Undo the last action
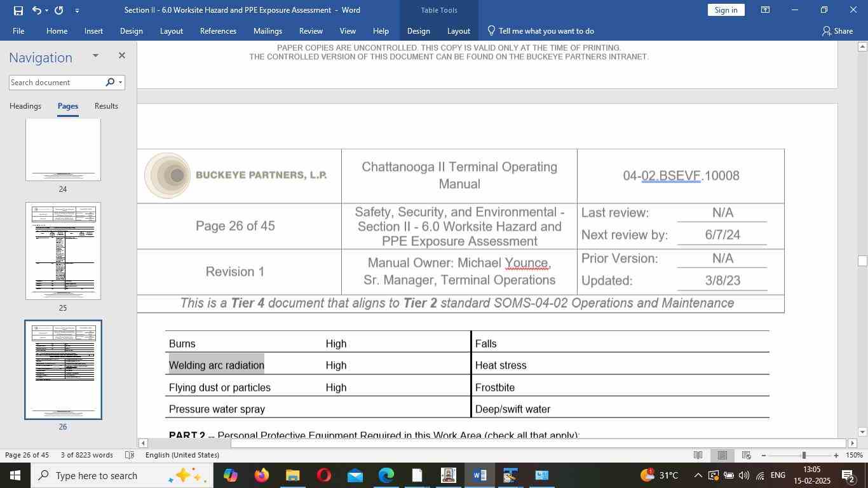 point(36,10)
